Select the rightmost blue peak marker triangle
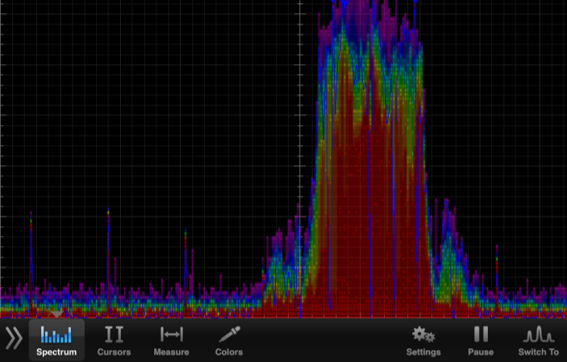 tap(415, 2)
